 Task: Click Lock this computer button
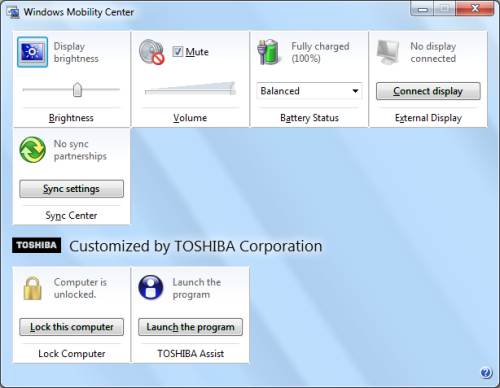71,327
